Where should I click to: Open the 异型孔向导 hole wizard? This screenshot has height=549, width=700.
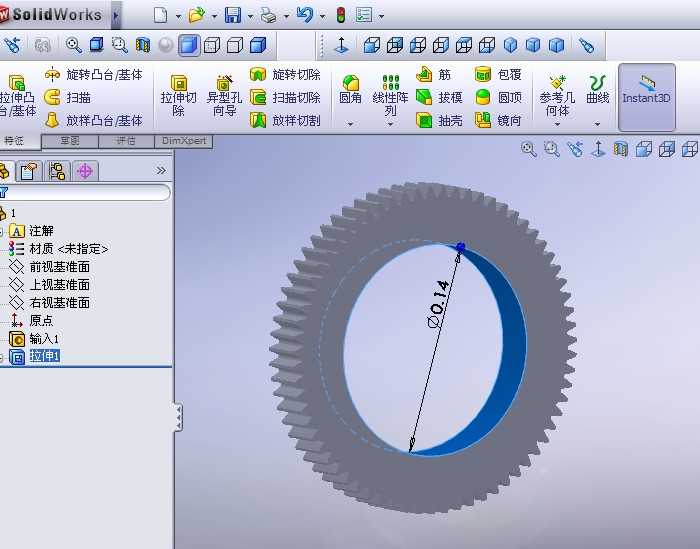(x=224, y=97)
